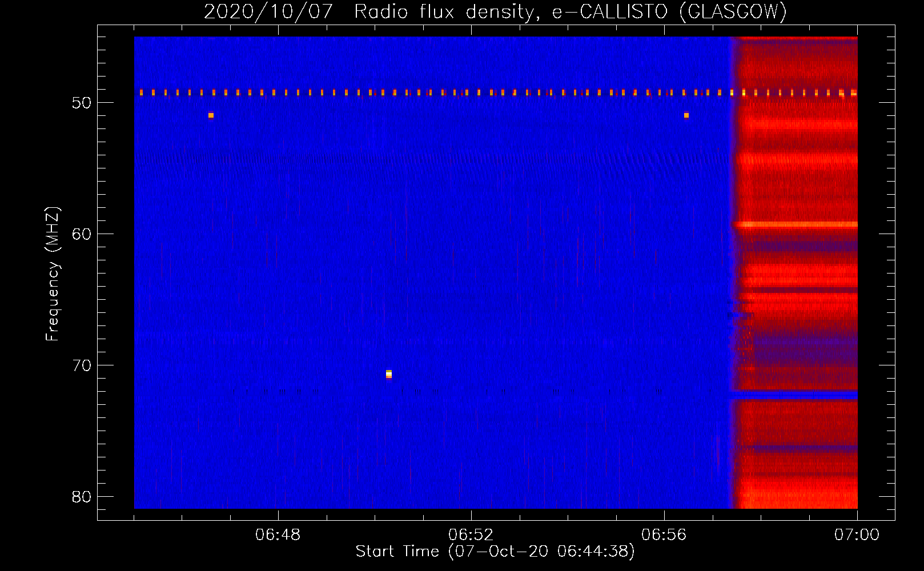Screen dimensions: 924x571
Task: Click the 50 frequency tick label
Action: click(x=82, y=103)
